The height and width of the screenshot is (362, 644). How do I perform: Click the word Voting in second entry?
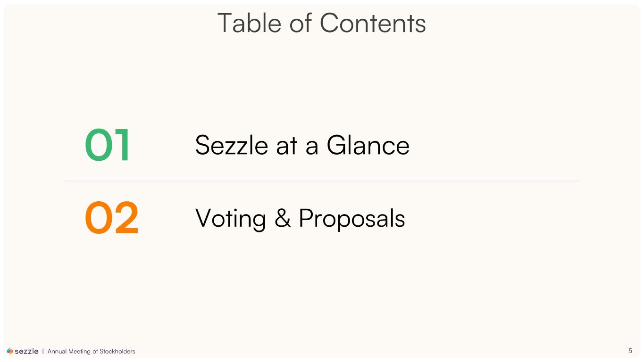231,219
